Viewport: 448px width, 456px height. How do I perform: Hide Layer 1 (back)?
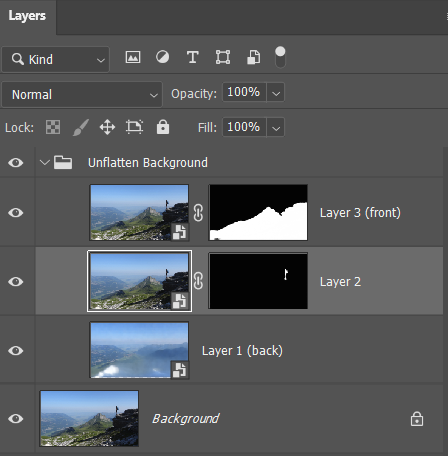[x=16, y=351]
